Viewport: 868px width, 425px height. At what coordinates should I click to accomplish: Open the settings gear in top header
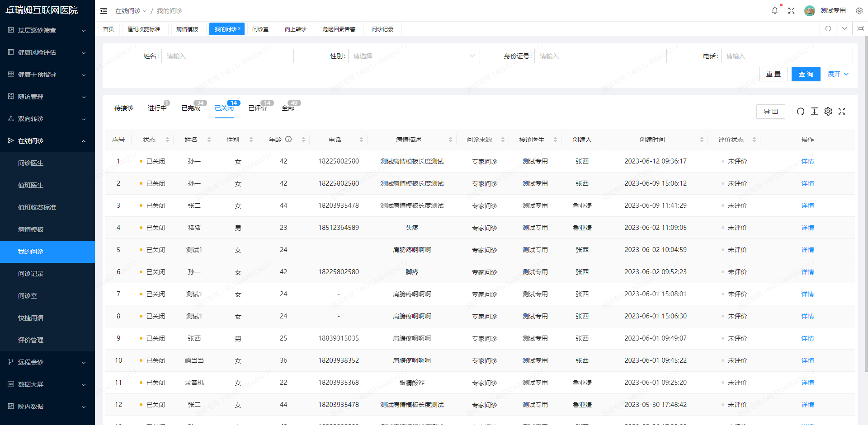coord(859,11)
